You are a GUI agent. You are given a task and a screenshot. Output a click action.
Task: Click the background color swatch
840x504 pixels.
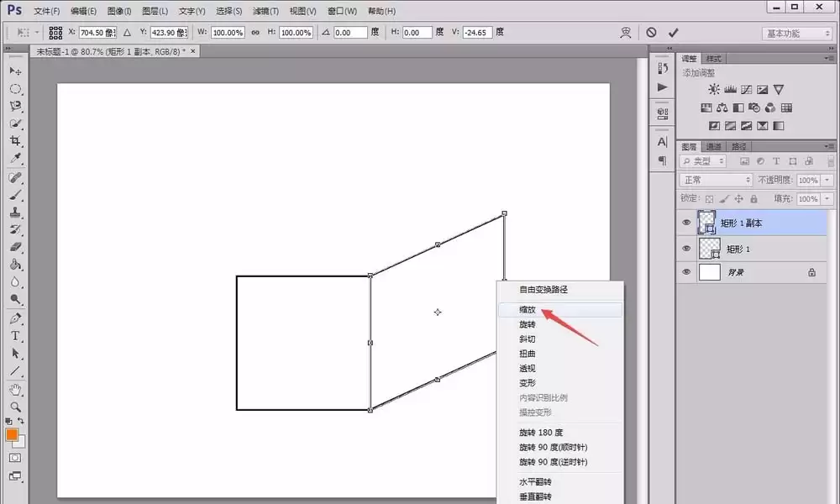(22, 444)
